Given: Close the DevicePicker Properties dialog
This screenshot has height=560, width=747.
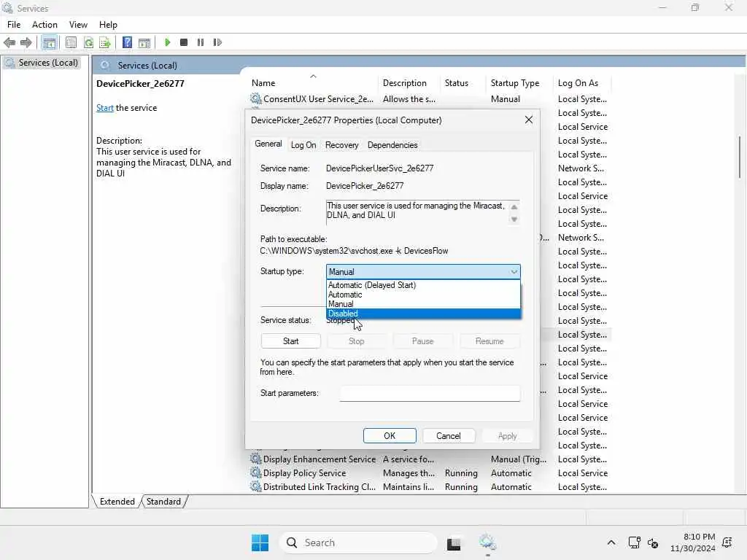Looking at the screenshot, I should pyautogui.click(x=529, y=120).
